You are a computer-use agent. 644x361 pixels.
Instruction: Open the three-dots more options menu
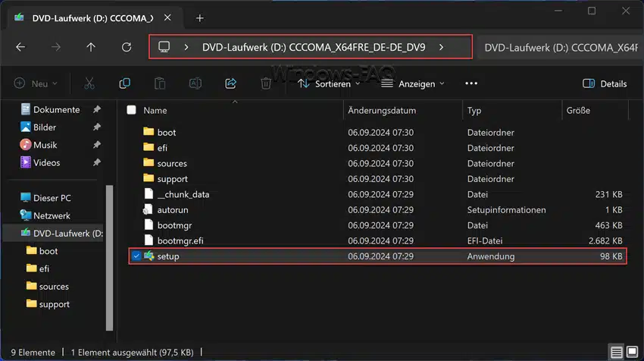click(x=471, y=83)
